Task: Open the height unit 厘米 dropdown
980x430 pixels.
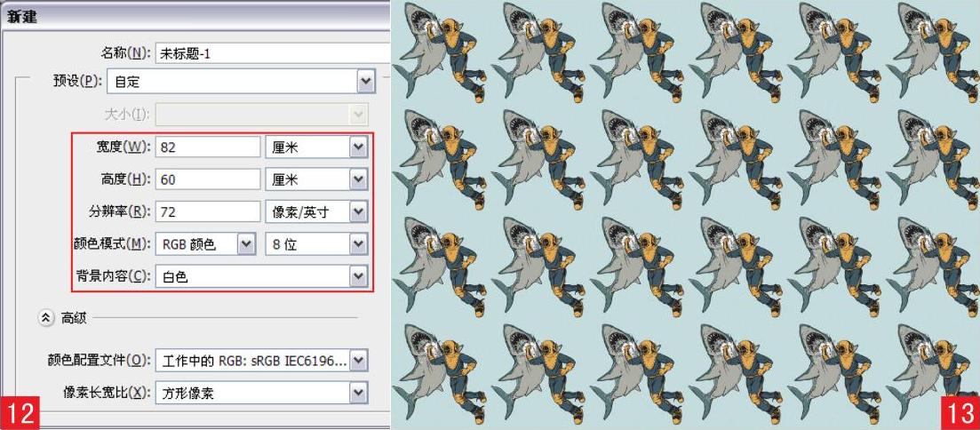Action: click(x=316, y=180)
